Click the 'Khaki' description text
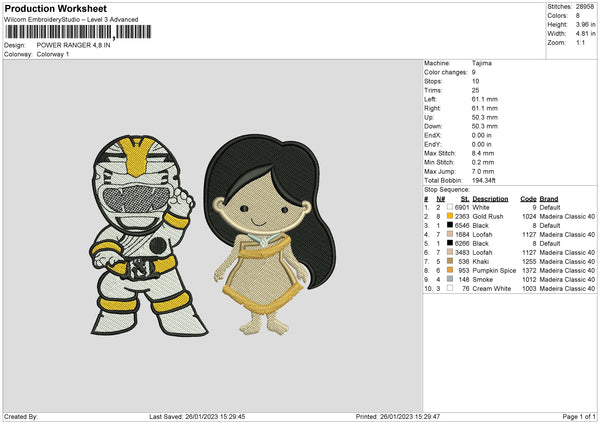The image size is (600, 424). tap(481, 261)
